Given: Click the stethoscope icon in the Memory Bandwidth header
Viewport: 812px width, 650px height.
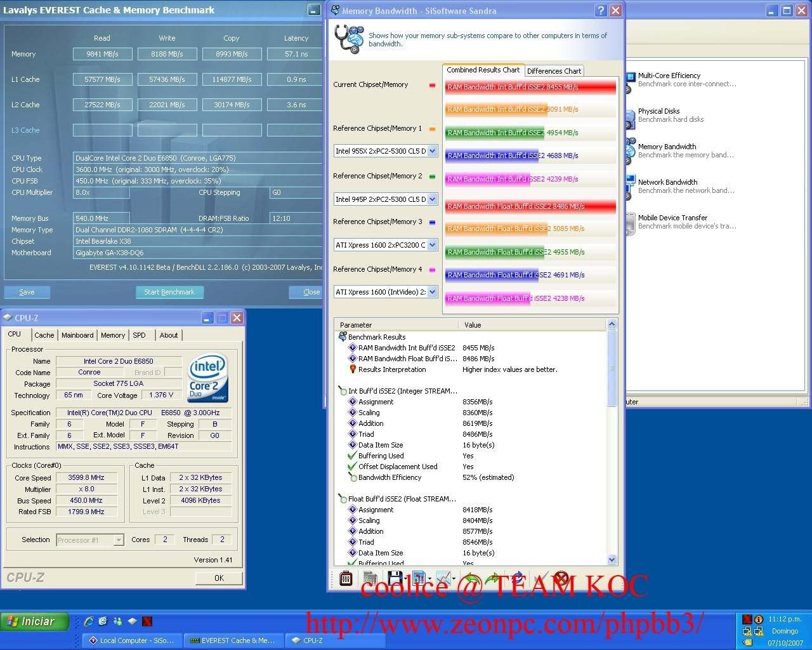Looking at the screenshot, I should click(x=349, y=39).
